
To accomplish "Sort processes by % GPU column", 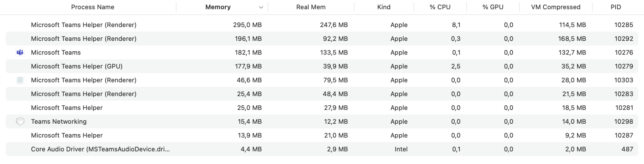I will pyautogui.click(x=493, y=7).
